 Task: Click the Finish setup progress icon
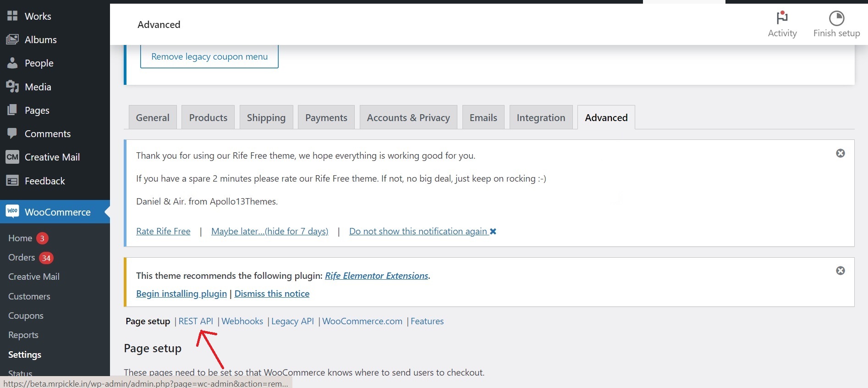coord(836,18)
